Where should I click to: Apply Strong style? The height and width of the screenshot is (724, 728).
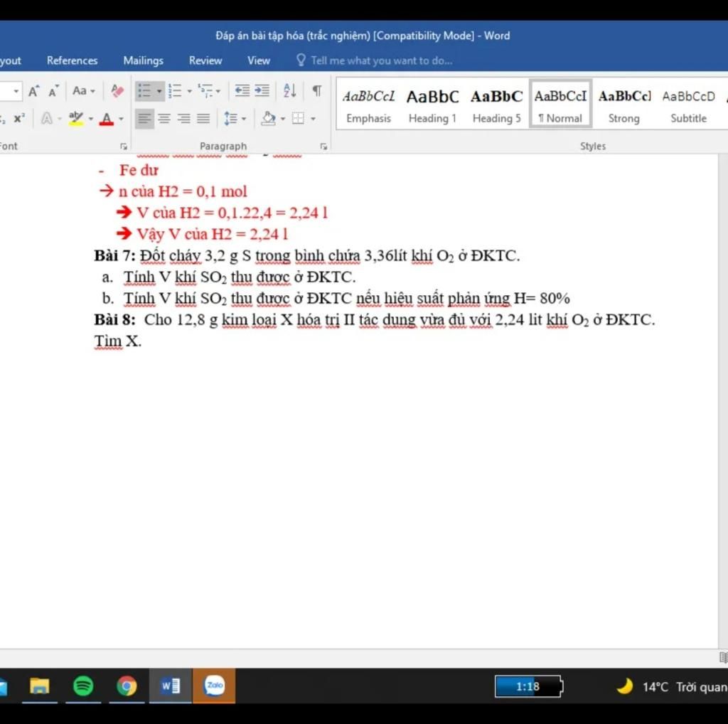click(624, 105)
